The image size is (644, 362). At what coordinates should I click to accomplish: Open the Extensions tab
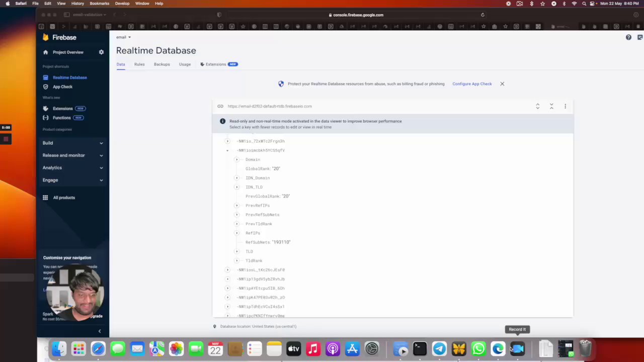[219, 64]
